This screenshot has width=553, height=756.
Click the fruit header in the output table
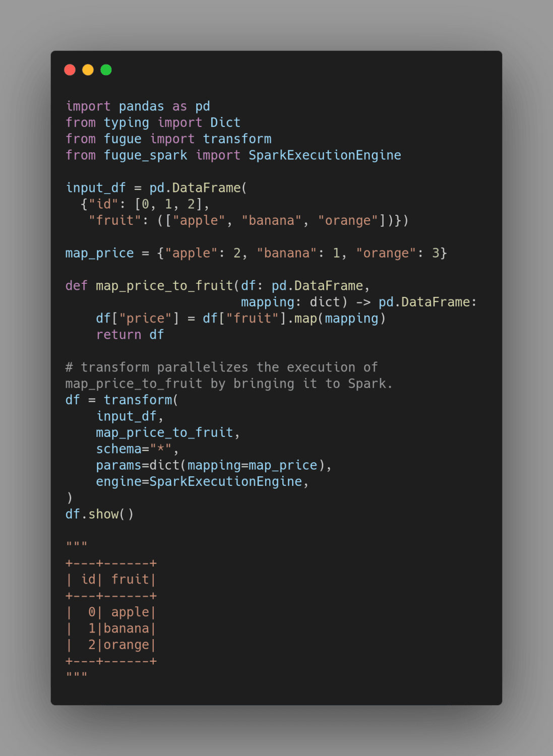[130, 580]
